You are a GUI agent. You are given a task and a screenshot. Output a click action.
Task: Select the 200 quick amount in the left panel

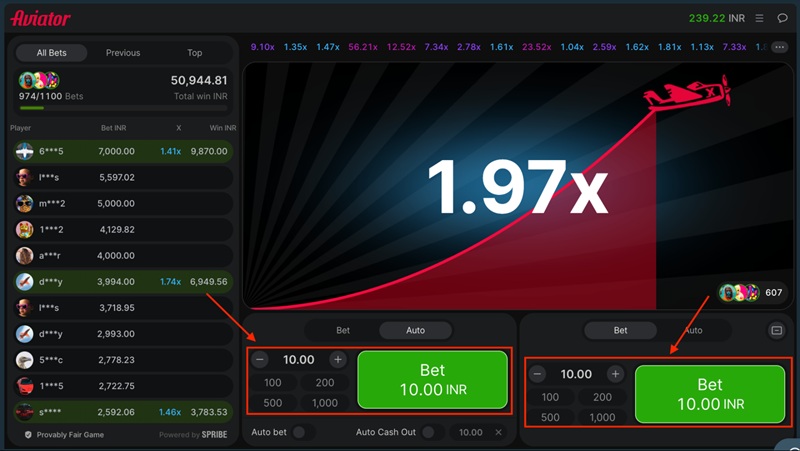tap(324, 383)
